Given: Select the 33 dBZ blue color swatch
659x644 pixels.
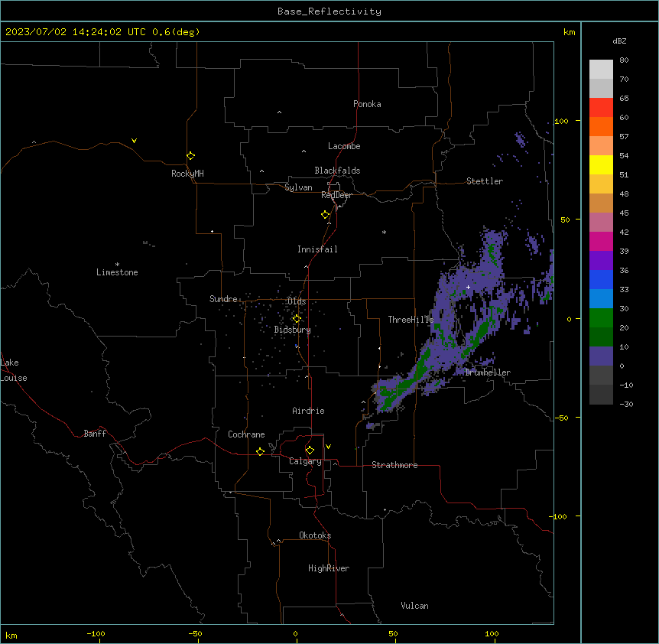Looking at the screenshot, I should (x=601, y=298).
